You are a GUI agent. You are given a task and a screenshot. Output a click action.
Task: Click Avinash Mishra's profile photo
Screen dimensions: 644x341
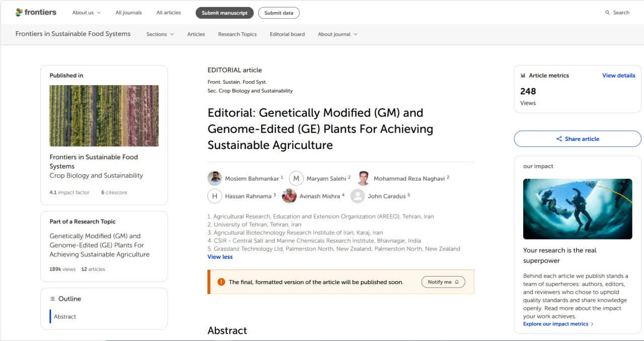point(289,196)
